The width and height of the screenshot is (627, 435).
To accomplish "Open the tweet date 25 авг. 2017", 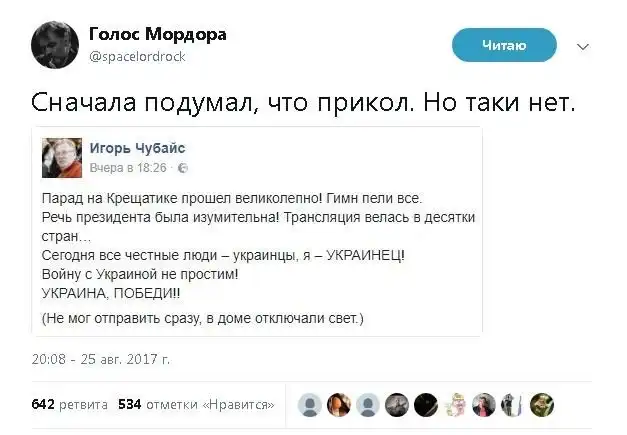I will [101, 357].
